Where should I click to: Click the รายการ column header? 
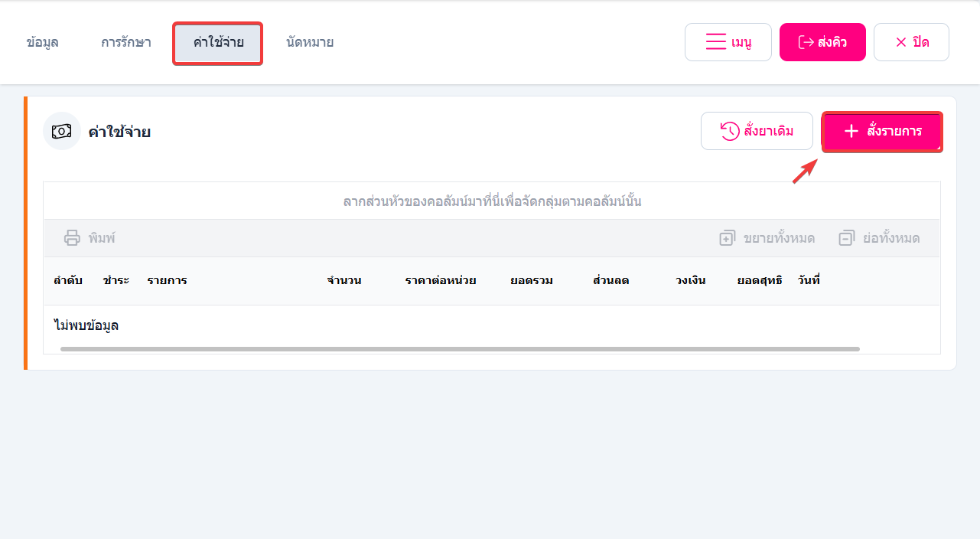167,280
